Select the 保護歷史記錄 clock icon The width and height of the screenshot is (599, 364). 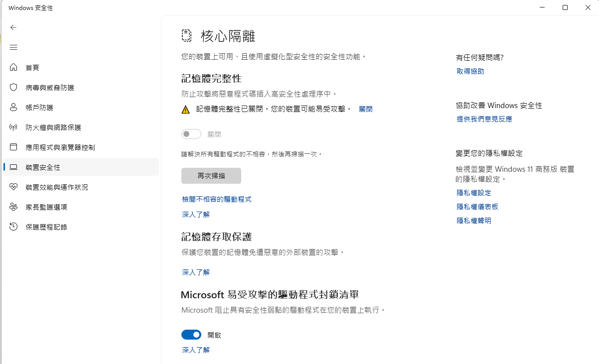click(x=13, y=227)
